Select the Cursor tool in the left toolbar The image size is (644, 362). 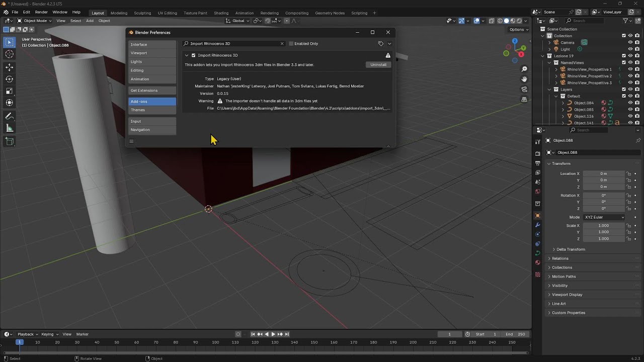(x=9, y=54)
